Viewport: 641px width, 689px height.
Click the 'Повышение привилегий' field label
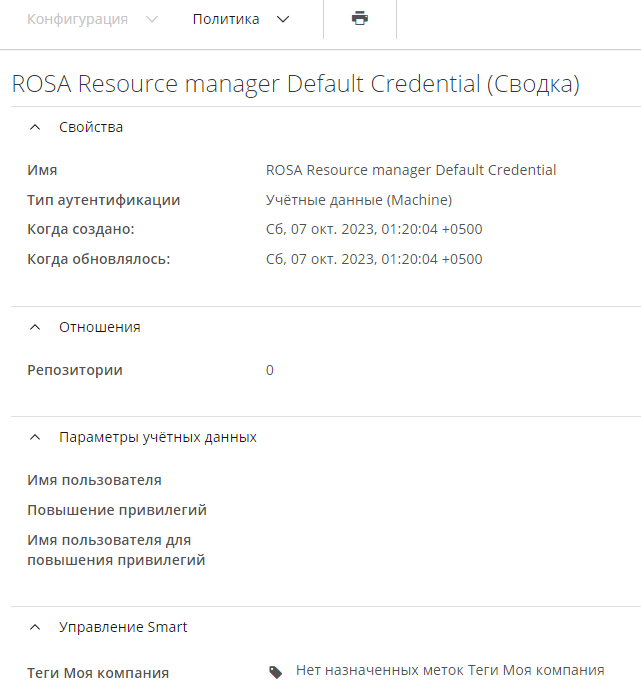tap(117, 510)
